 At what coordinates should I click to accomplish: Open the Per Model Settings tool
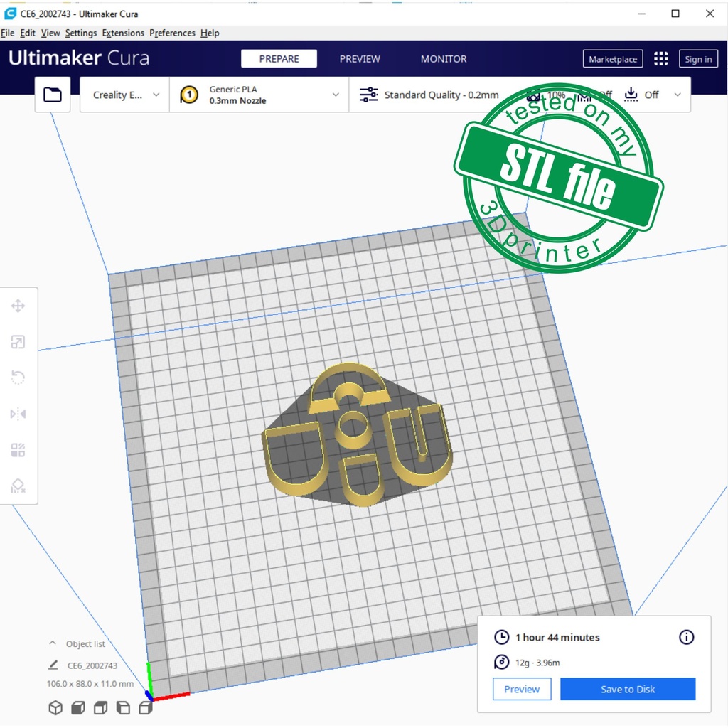(x=18, y=450)
